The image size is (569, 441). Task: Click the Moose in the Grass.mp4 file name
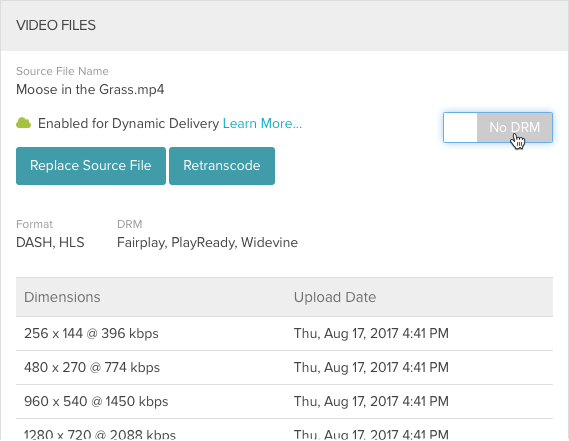coord(90,89)
